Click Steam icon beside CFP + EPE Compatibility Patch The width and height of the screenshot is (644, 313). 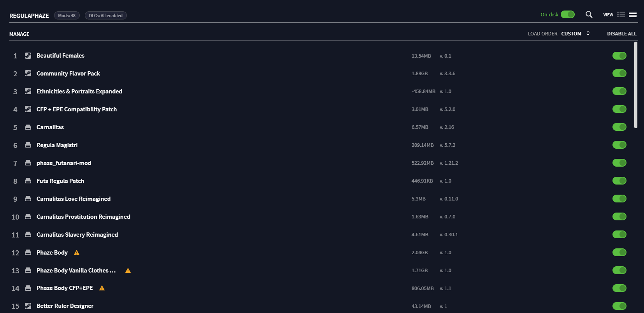pyautogui.click(x=28, y=109)
